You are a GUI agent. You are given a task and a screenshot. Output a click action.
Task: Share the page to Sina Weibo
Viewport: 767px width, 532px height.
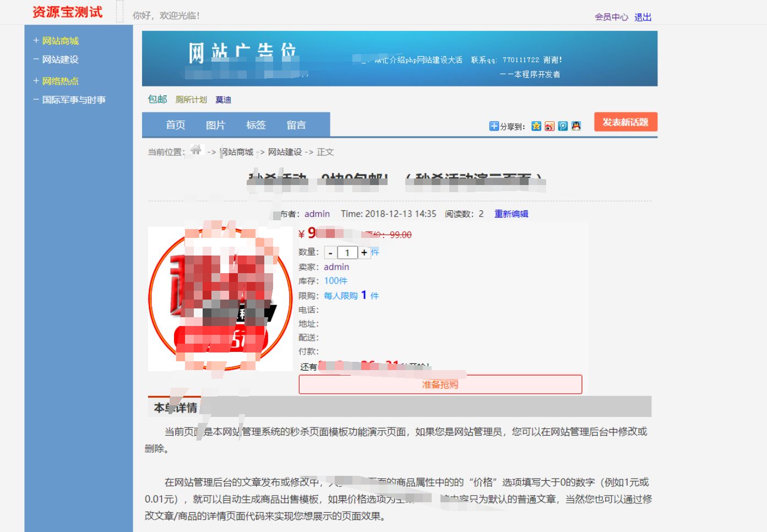click(x=548, y=126)
